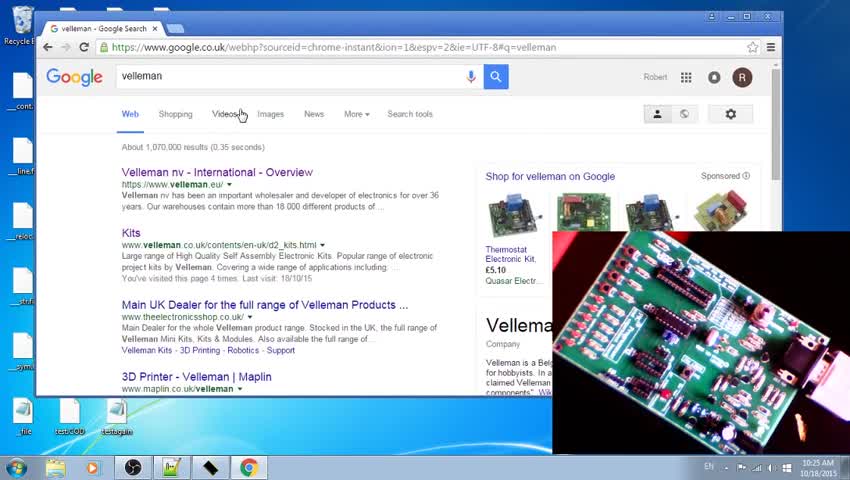The height and width of the screenshot is (480, 850).
Task: Open the 'Velleman Kits' sitelink
Action: [x=147, y=350]
